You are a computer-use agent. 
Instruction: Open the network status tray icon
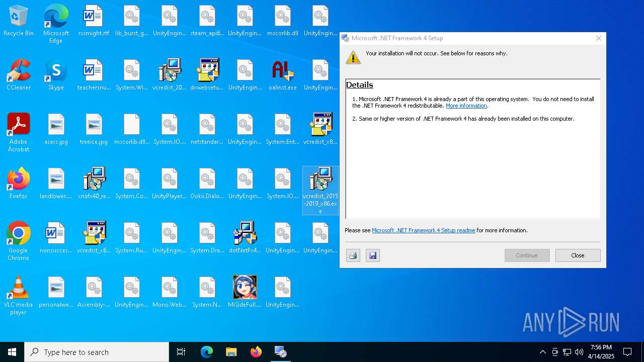[x=567, y=352]
